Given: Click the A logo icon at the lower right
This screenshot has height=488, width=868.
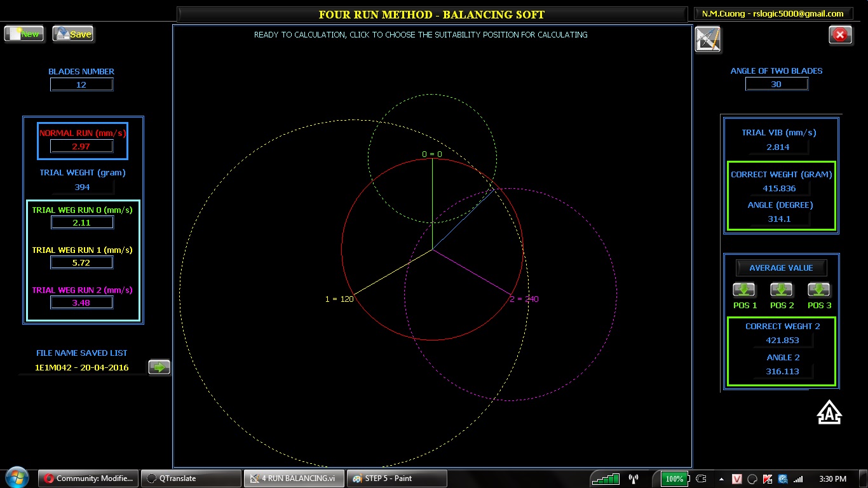Looking at the screenshot, I should (x=829, y=412).
